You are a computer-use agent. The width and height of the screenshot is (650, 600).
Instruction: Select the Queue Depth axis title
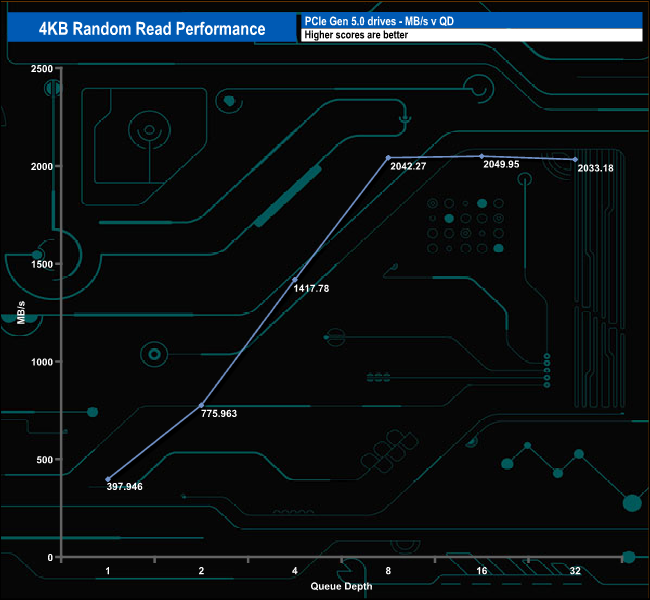(x=341, y=585)
